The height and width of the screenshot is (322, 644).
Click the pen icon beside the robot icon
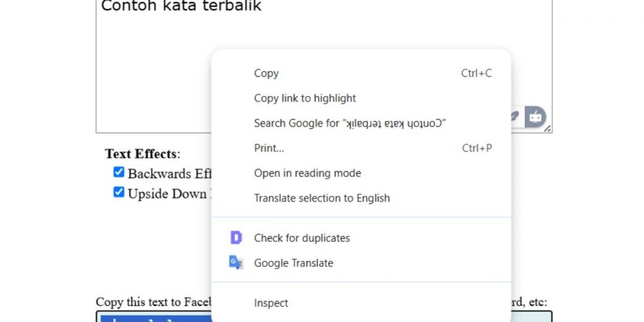click(515, 117)
